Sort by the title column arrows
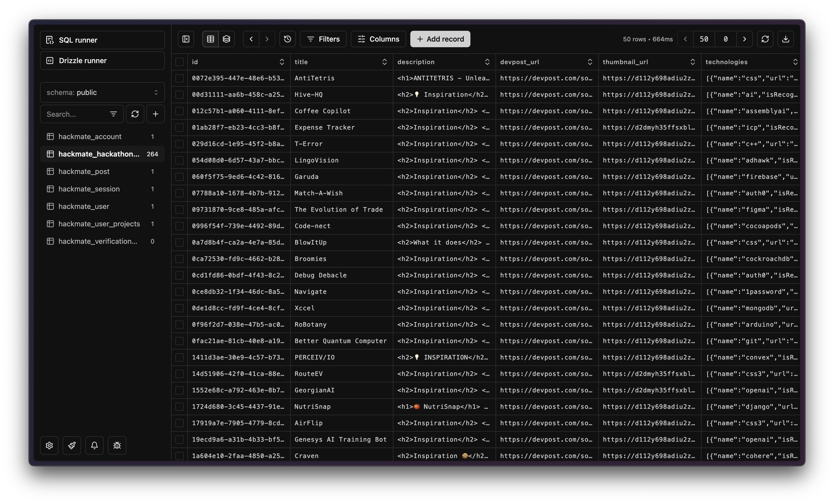Screen dimensions: 834x504 click(384, 62)
